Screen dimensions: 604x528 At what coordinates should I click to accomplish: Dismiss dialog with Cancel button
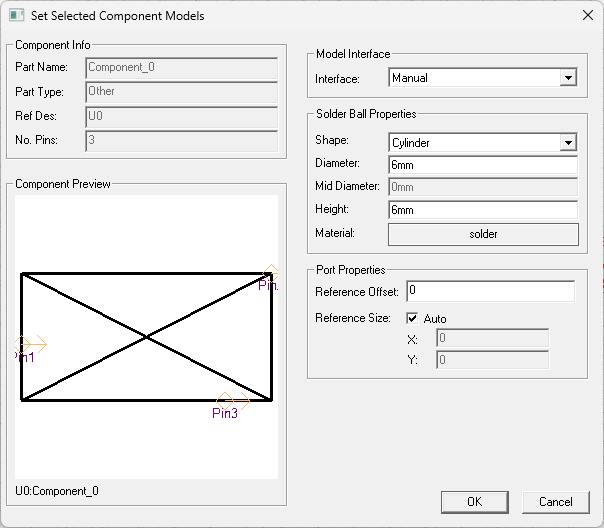(555, 502)
